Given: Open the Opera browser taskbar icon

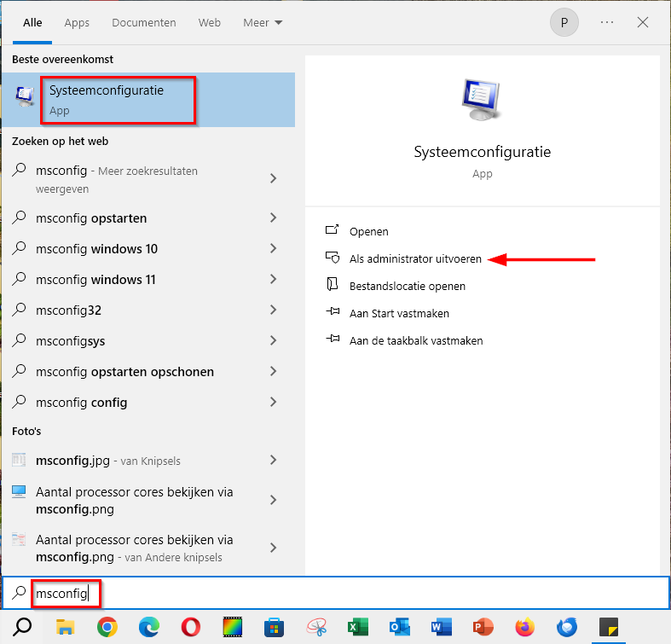Looking at the screenshot, I should coord(190,628).
